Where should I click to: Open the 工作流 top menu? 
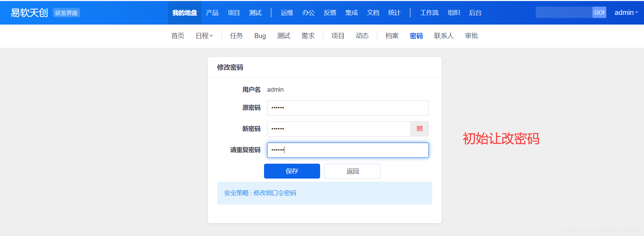point(429,13)
